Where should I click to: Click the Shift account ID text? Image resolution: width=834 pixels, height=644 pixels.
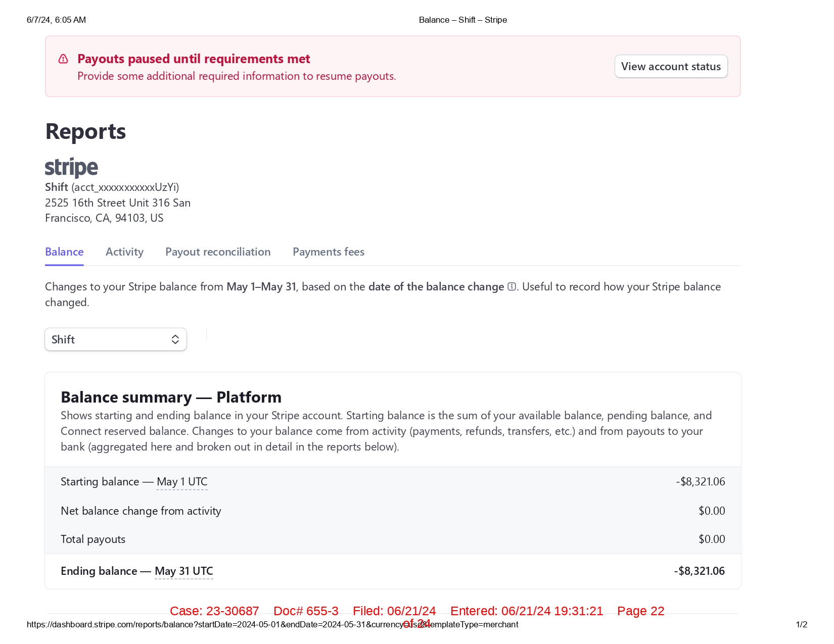pos(125,187)
